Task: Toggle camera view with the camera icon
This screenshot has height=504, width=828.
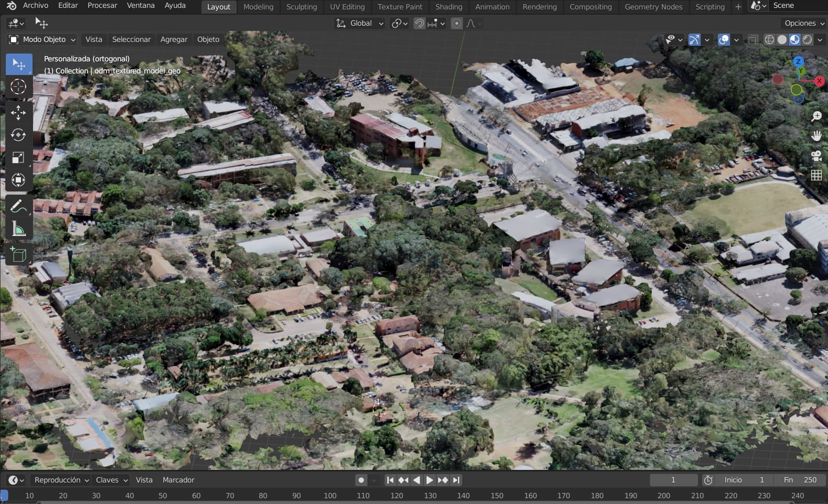Action: [x=816, y=156]
